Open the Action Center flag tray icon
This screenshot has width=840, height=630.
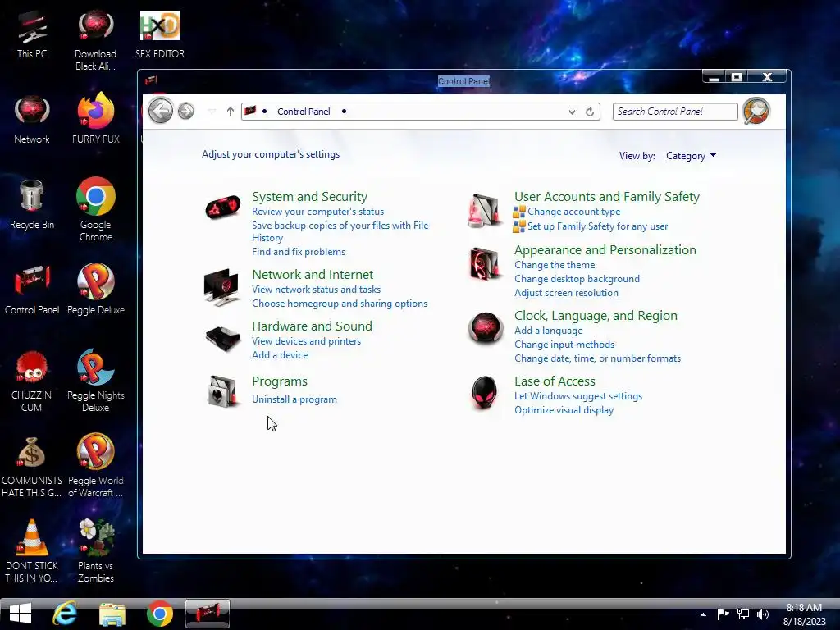coord(724,614)
